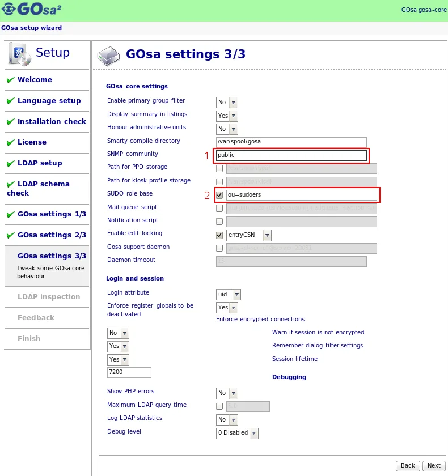This screenshot has width=448, height=476.
Task: Click the Session lifetime 7200 field
Action: 129,372
